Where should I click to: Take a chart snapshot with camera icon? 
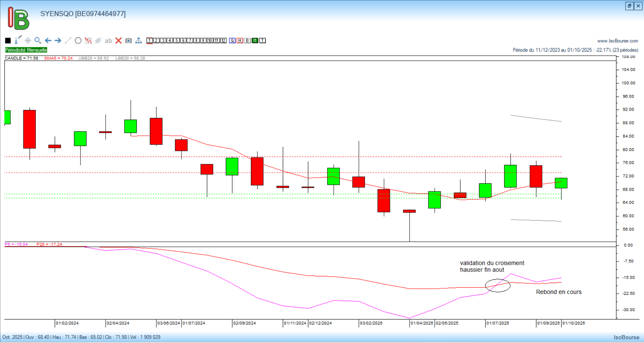pos(128,41)
